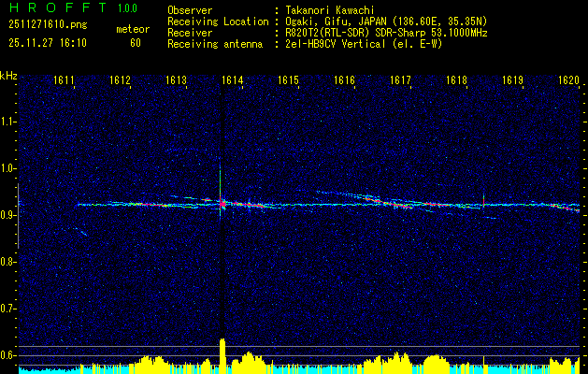Click the 1618 time axis label
This screenshot has width=588, height=374.
click(x=456, y=79)
